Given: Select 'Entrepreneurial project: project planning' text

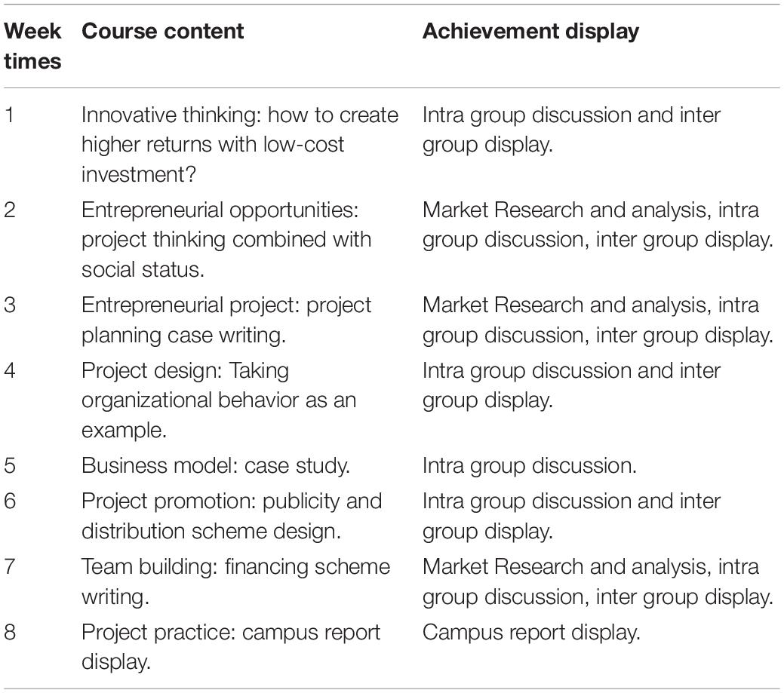Looking at the screenshot, I should pyautogui.click(x=226, y=320).
